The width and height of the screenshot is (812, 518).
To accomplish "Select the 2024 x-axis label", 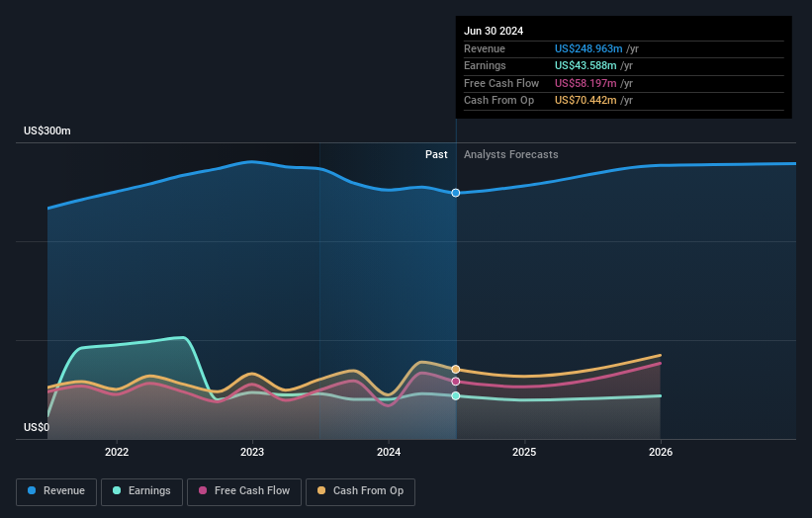I will tap(389, 452).
